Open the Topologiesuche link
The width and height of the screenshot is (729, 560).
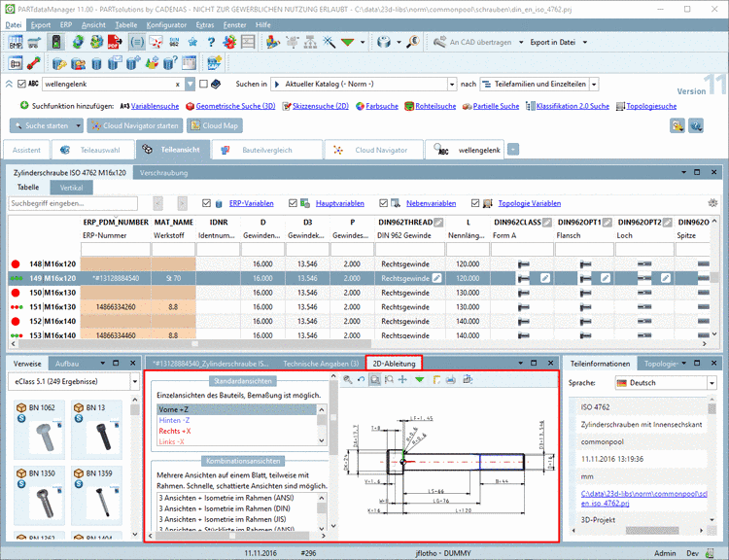[651, 106]
